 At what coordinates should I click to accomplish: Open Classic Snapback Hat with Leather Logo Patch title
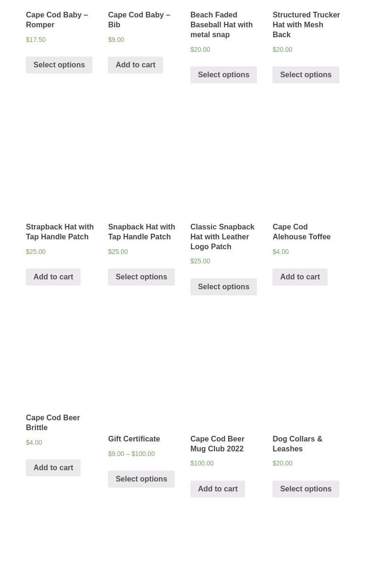click(x=222, y=237)
